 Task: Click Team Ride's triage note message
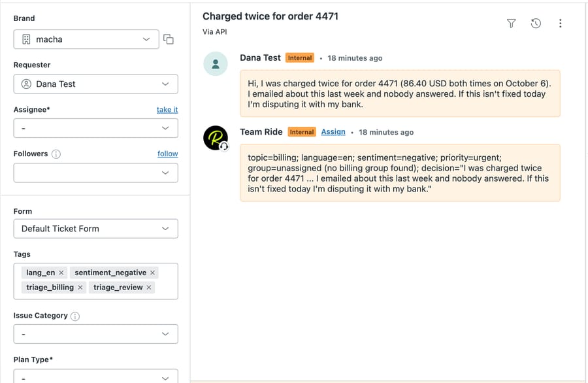click(x=400, y=173)
